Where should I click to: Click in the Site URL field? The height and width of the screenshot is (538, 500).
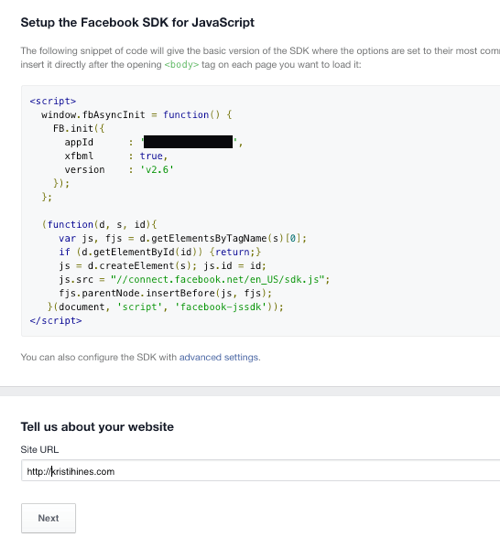click(x=260, y=471)
